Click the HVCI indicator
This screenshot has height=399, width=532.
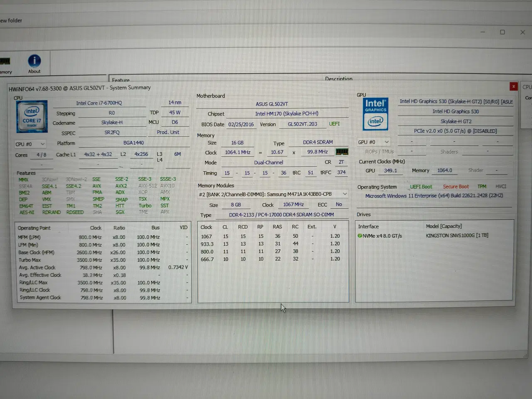coord(501,187)
